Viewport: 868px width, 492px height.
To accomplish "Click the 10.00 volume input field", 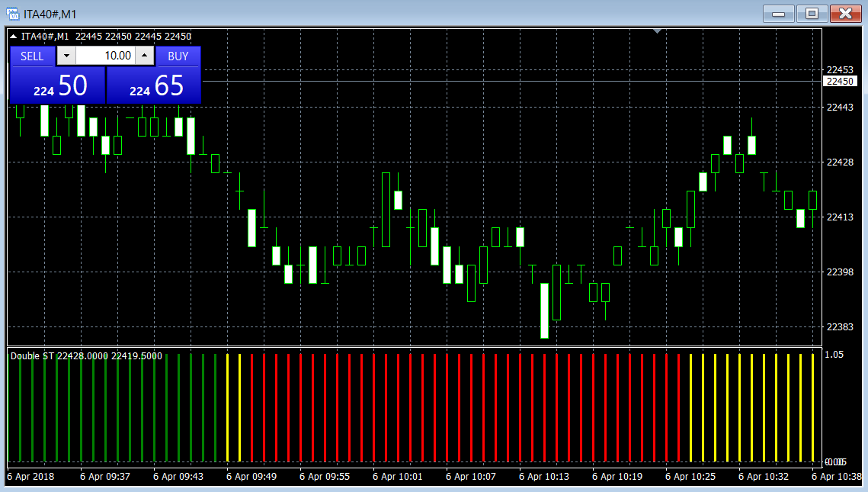I will tap(105, 56).
